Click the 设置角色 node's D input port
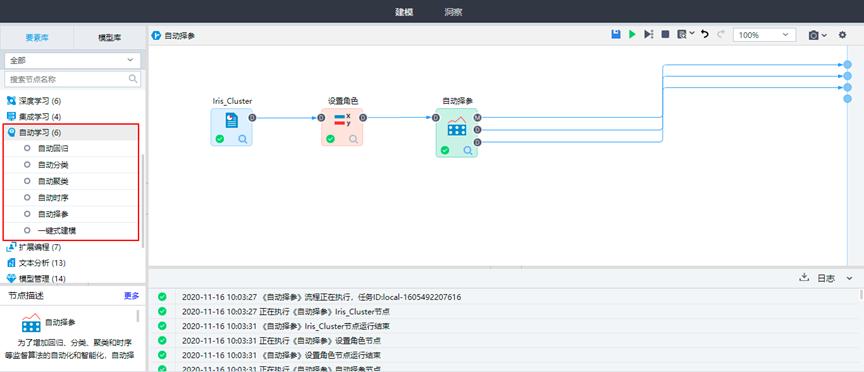The image size is (864, 372). [321, 117]
